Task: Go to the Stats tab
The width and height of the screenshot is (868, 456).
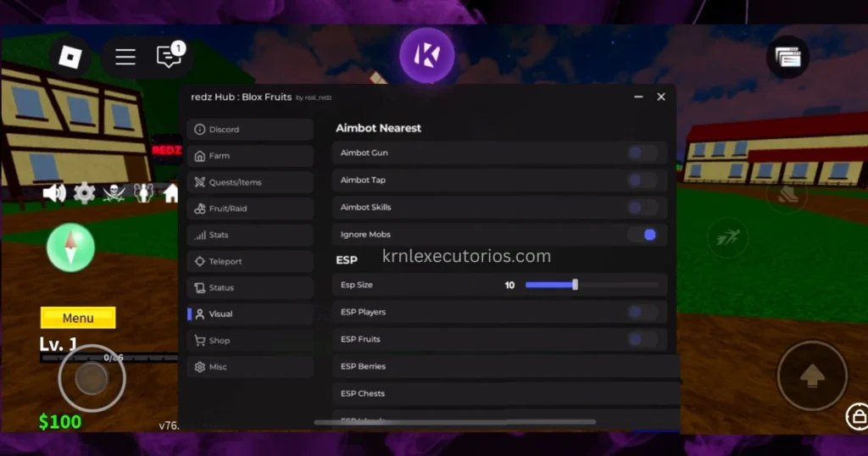Action: point(250,235)
